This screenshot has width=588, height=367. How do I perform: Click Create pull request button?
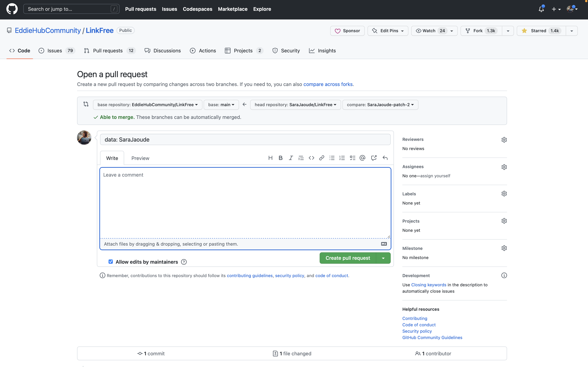click(x=348, y=258)
